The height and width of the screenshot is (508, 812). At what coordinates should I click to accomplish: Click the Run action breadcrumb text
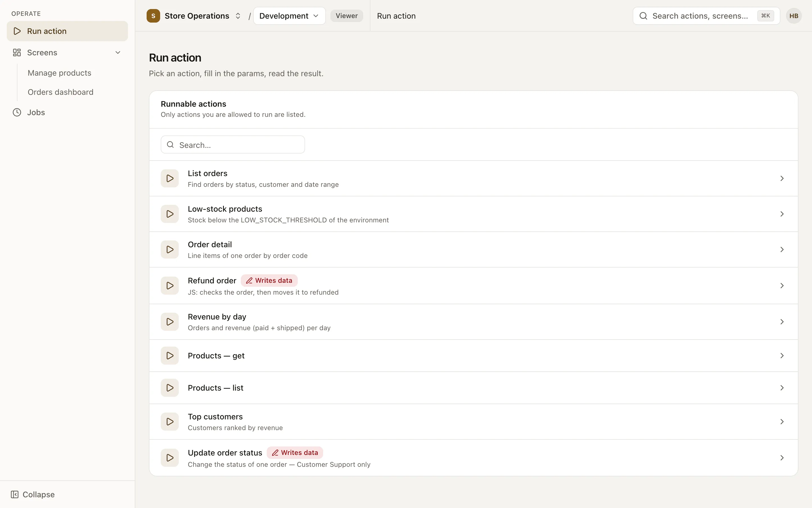pyautogui.click(x=396, y=16)
